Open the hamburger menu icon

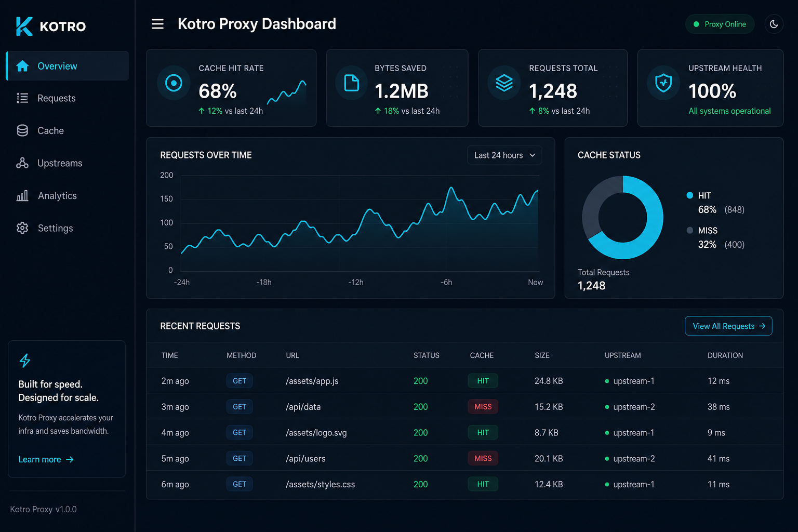[157, 24]
